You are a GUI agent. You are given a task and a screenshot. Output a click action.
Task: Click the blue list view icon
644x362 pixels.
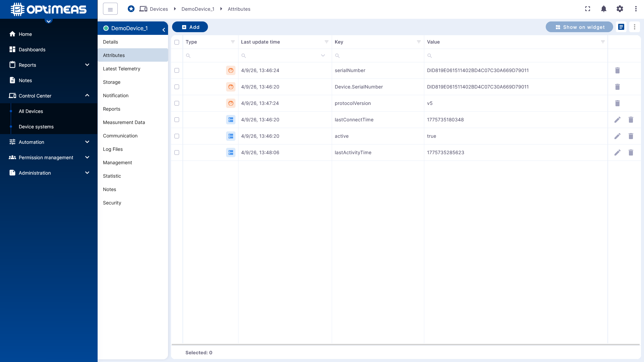click(621, 27)
